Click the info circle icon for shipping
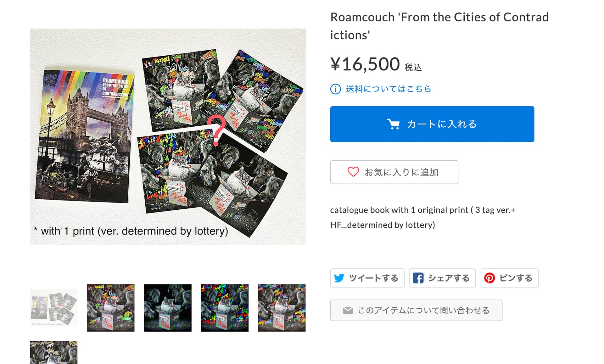The image size is (604, 364). click(335, 89)
